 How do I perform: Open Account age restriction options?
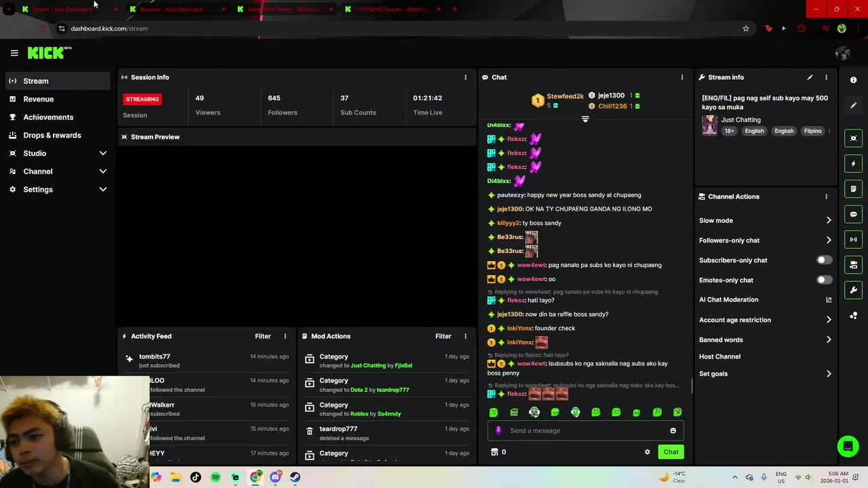coord(766,320)
